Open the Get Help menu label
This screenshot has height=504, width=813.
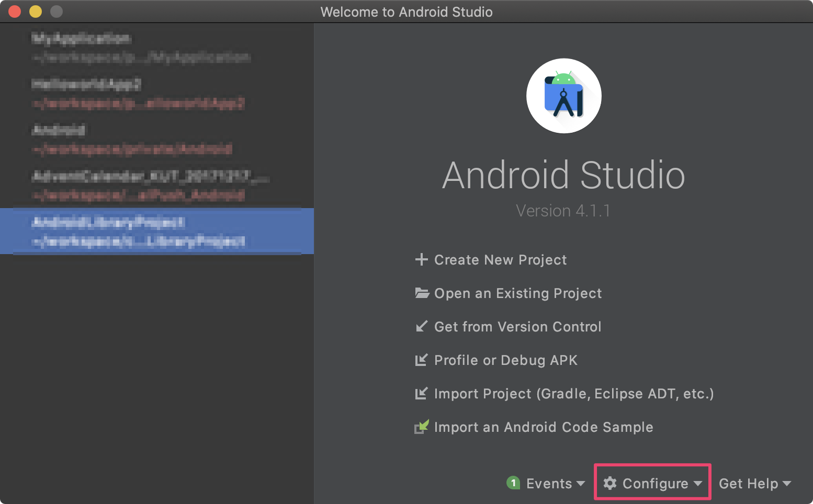point(748,484)
